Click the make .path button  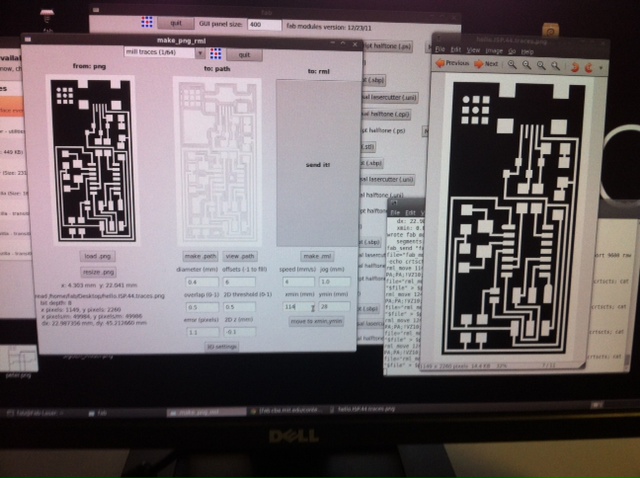point(200,256)
